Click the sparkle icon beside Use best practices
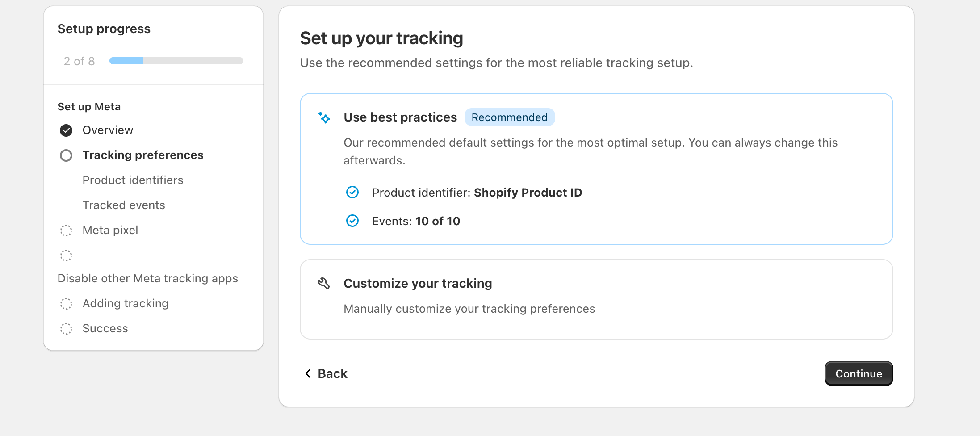 324,117
